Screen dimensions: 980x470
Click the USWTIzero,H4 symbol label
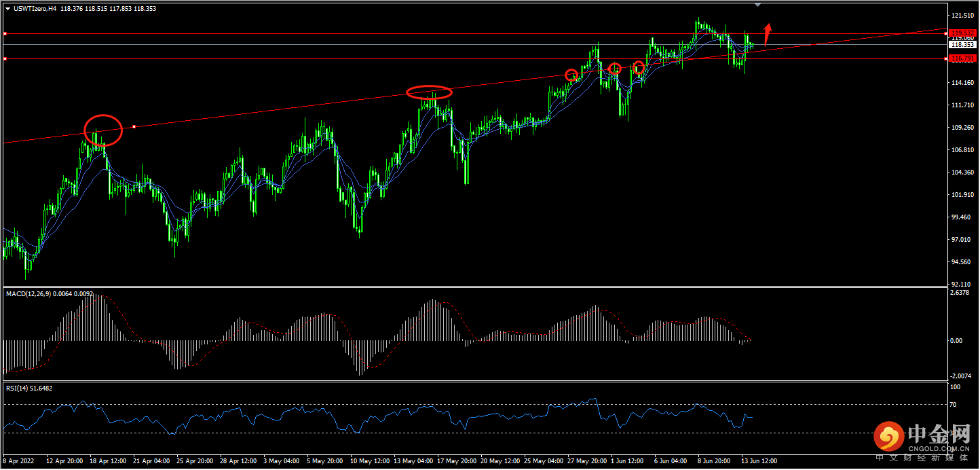pos(35,9)
